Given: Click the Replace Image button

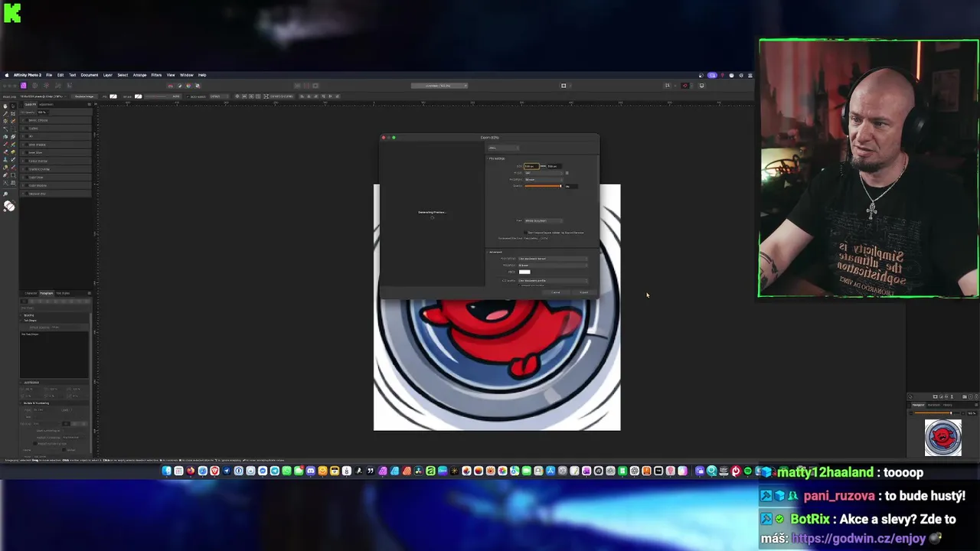Looking at the screenshot, I should click(84, 96).
